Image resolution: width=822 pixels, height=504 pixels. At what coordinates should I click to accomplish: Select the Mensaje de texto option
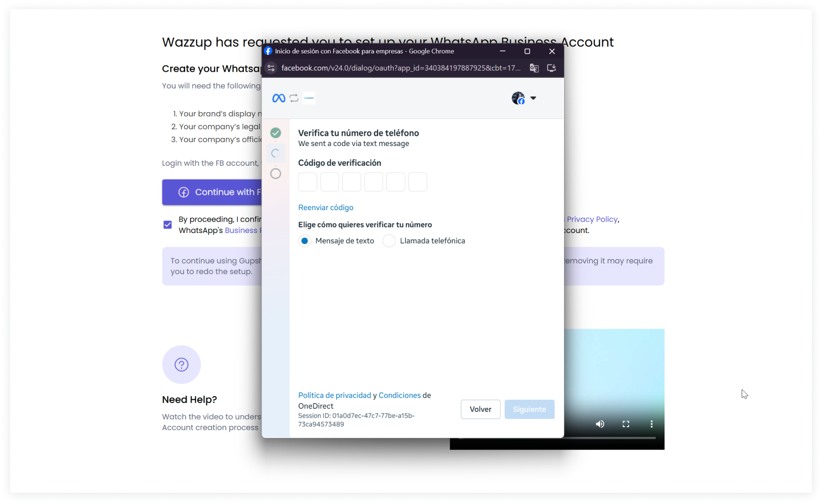[305, 241]
